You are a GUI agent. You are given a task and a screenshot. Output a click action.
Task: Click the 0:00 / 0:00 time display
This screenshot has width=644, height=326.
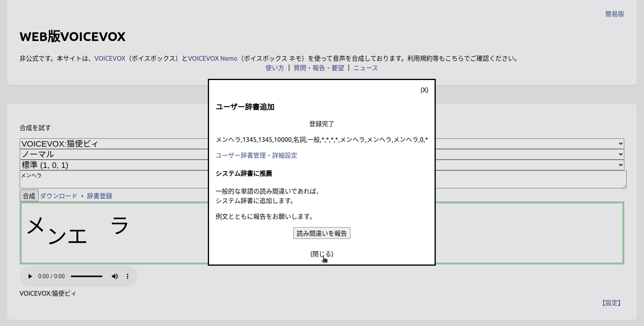[x=51, y=276]
